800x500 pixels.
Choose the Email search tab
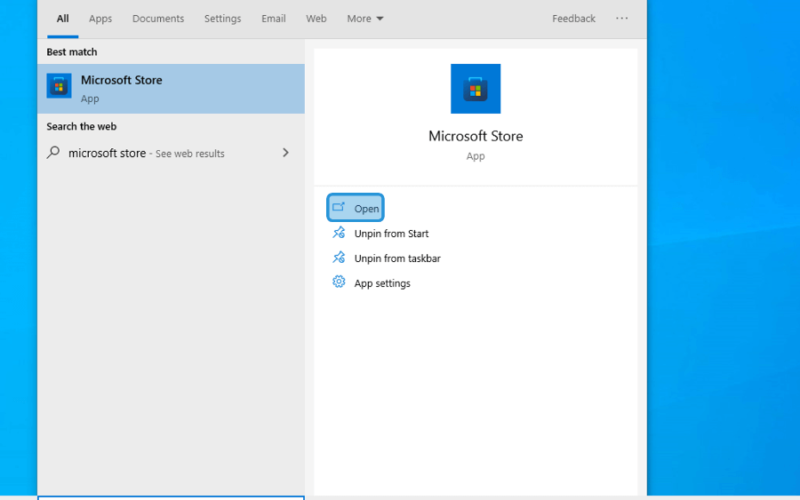(x=273, y=19)
